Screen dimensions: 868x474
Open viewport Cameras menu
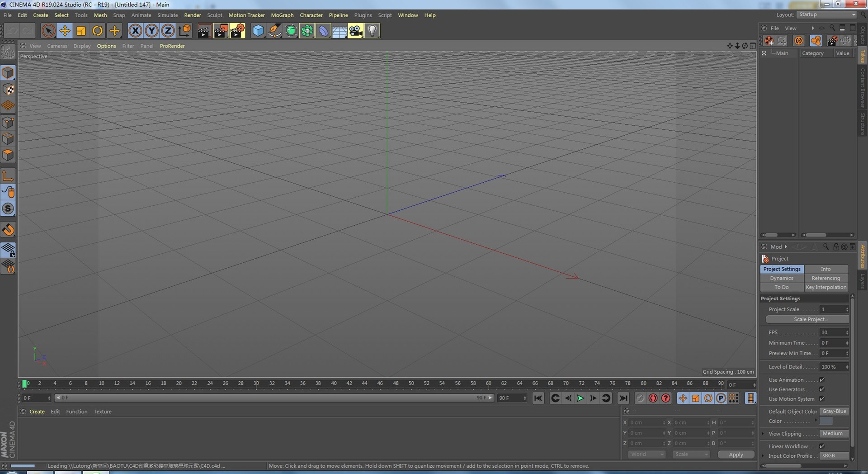[x=57, y=46]
